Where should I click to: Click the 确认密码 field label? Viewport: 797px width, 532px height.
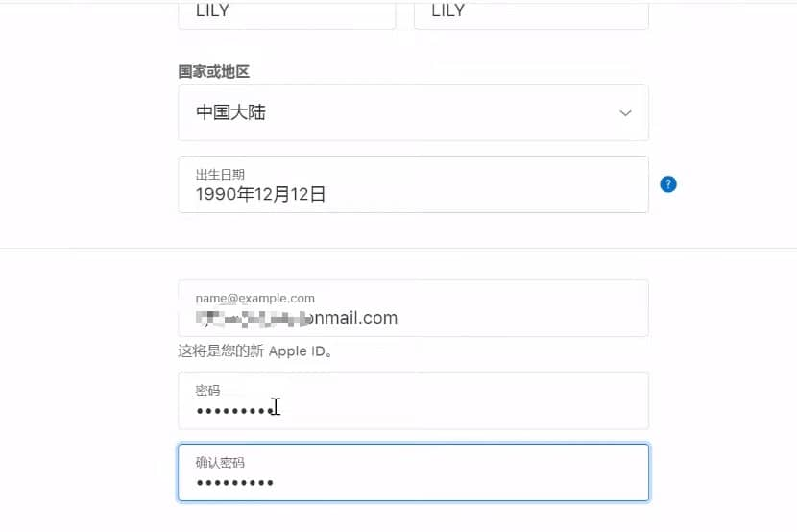[220, 463]
